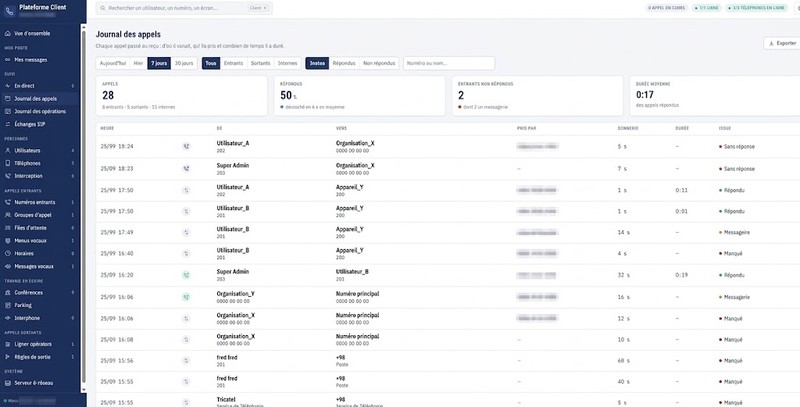This screenshot has width=800, height=407.
Task: Click the Client tag in search bar
Action: [x=259, y=8]
